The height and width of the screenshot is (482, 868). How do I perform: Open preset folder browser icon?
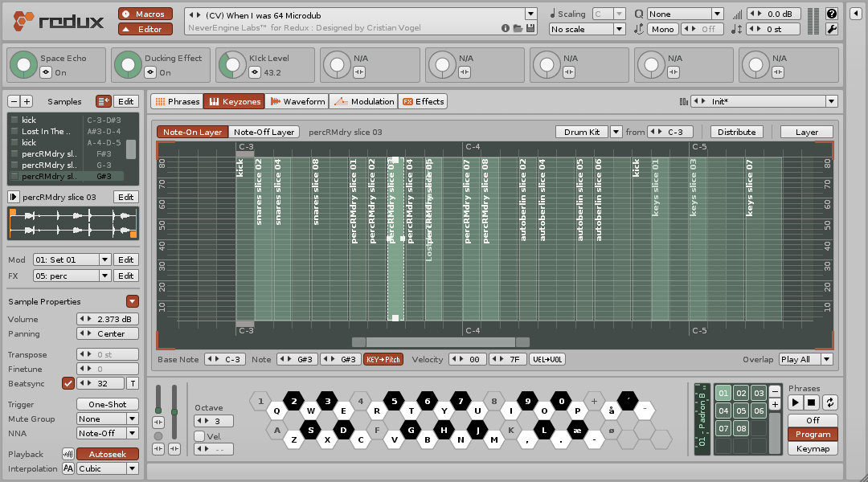click(x=518, y=27)
